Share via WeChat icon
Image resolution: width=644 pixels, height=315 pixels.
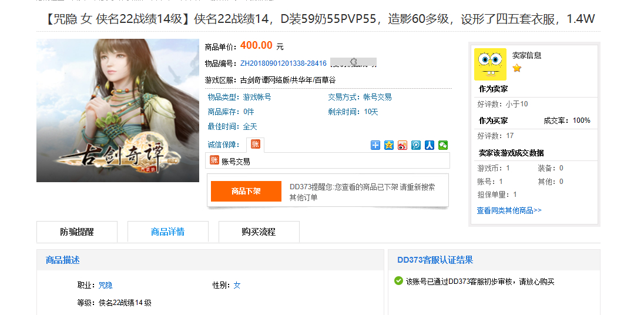(x=443, y=145)
